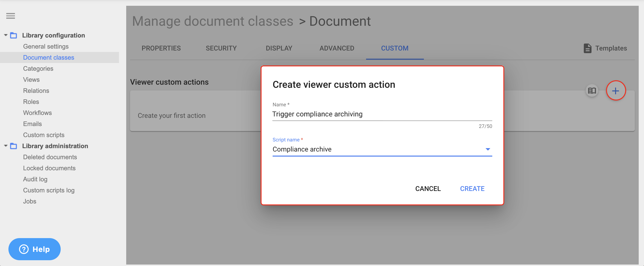Click the Library configuration folder icon
This screenshot has height=266, width=644.
pyautogui.click(x=13, y=35)
